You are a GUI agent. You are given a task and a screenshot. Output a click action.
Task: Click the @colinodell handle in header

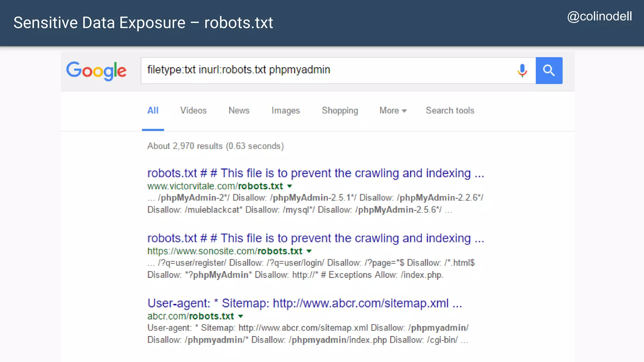(x=599, y=17)
